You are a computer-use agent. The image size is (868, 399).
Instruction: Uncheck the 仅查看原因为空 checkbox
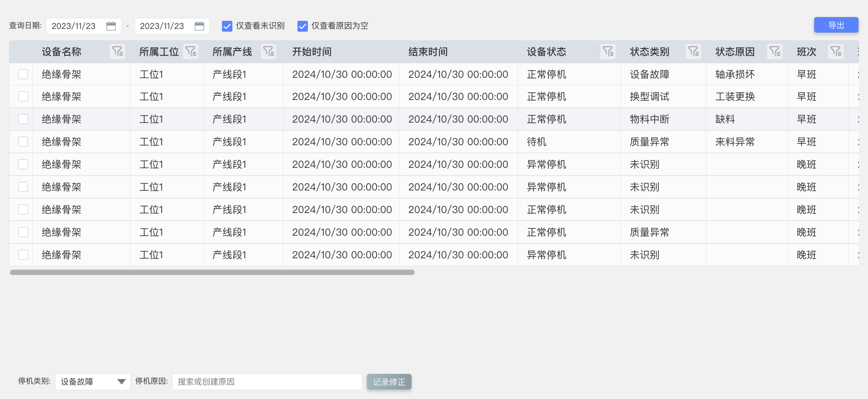(302, 26)
